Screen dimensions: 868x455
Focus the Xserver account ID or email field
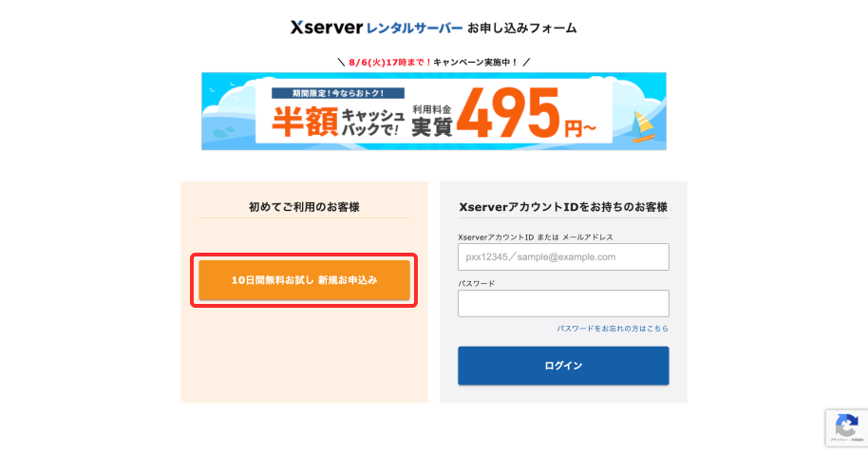click(563, 256)
